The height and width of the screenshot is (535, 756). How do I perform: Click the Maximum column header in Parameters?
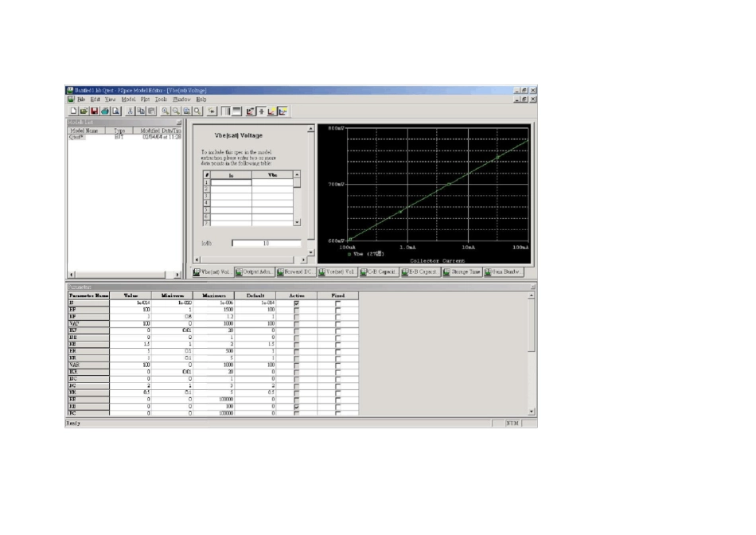(213, 295)
